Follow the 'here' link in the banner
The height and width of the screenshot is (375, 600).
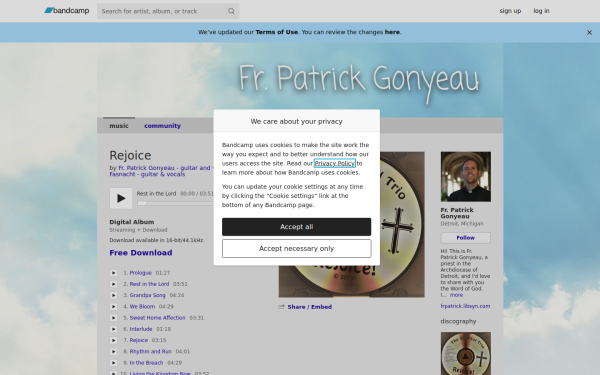(x=392, y=32)
